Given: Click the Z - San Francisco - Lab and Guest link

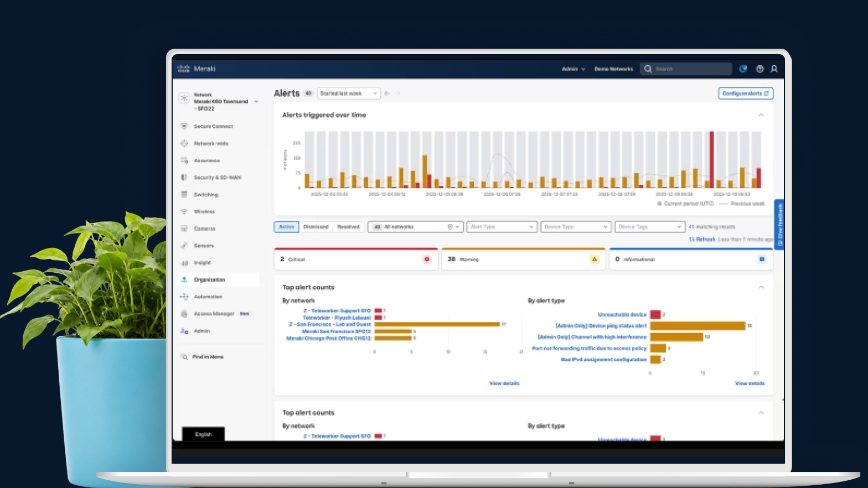Looking at the screenshot, I should (330, 324).
